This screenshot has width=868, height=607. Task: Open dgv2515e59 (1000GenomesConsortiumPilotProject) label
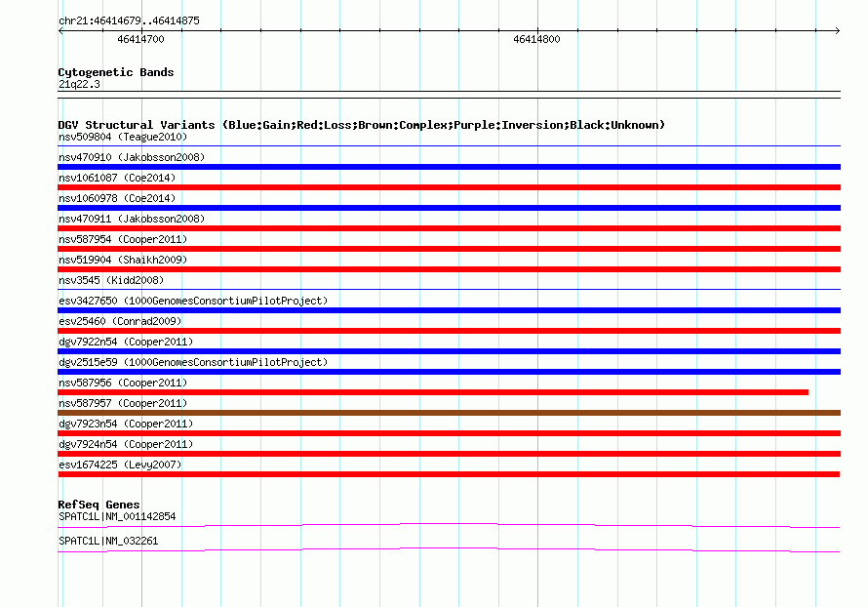pos(193,362)
